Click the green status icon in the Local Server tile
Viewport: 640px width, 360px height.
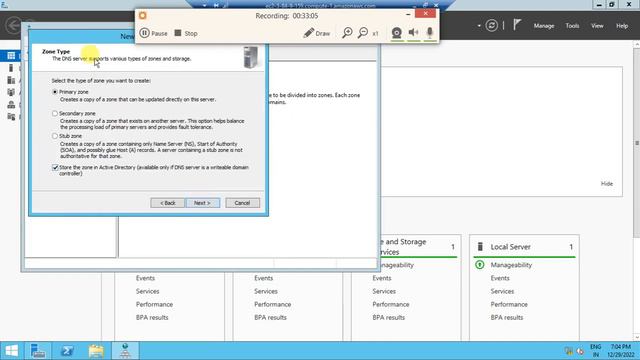(x=480, y=265)
